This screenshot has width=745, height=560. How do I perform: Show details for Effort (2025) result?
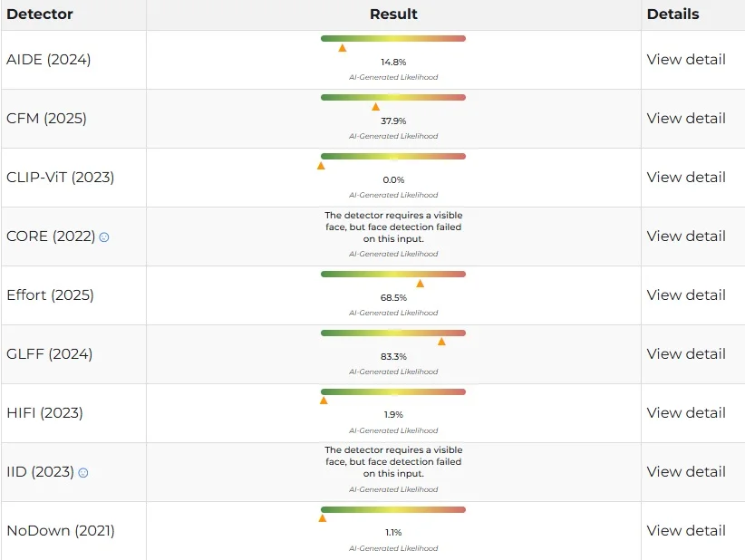click(686, 295)
